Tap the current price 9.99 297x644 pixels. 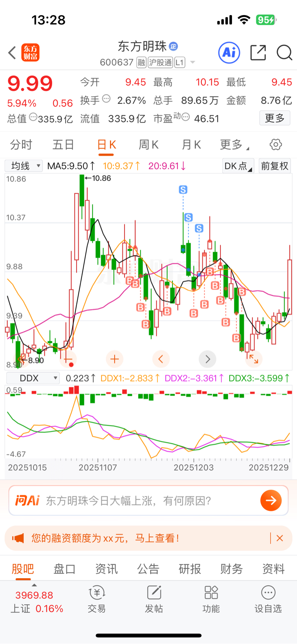(x=30, y=84)
